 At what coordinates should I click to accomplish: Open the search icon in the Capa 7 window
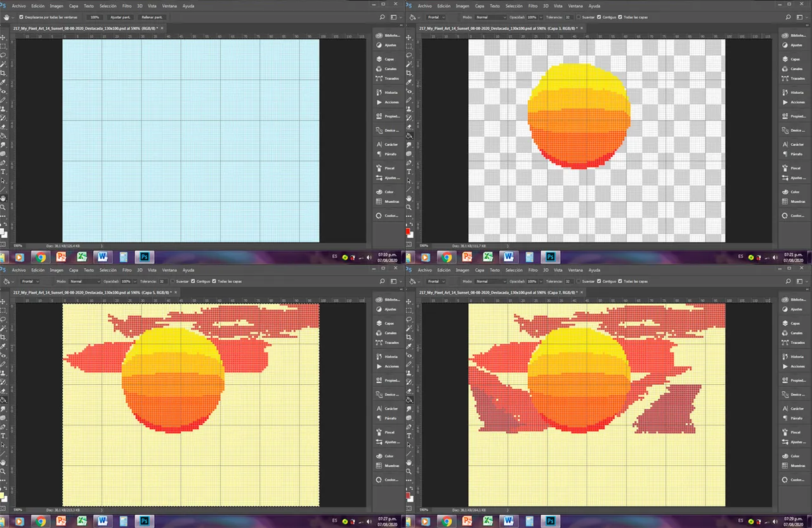788,281
